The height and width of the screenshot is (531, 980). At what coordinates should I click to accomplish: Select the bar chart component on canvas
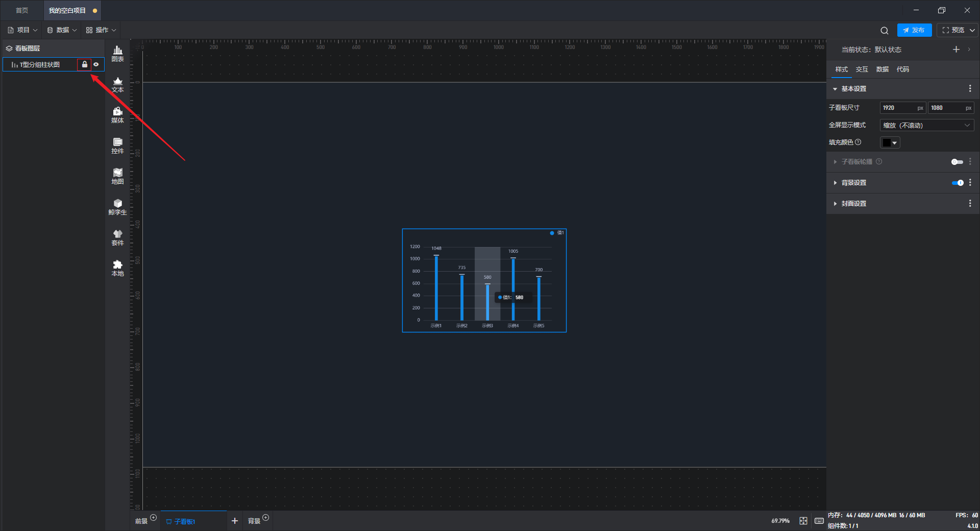(484, 280)
